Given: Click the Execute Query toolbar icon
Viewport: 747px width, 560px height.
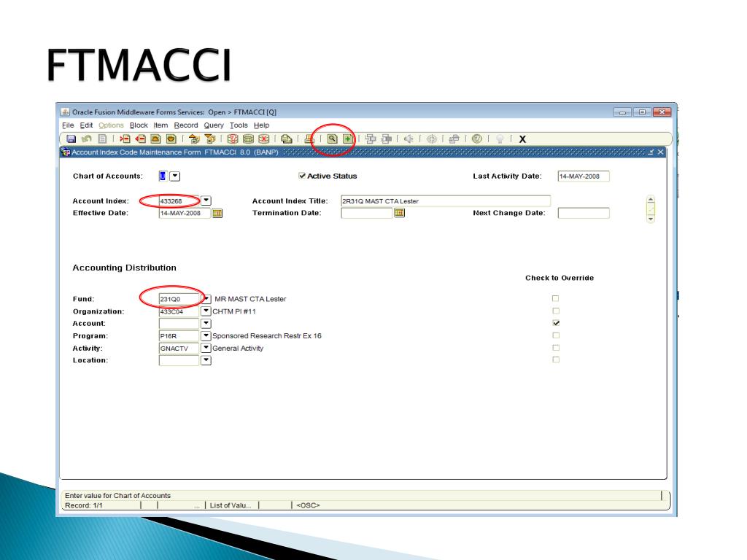Looking at the screenshot, I should (248, 139).
